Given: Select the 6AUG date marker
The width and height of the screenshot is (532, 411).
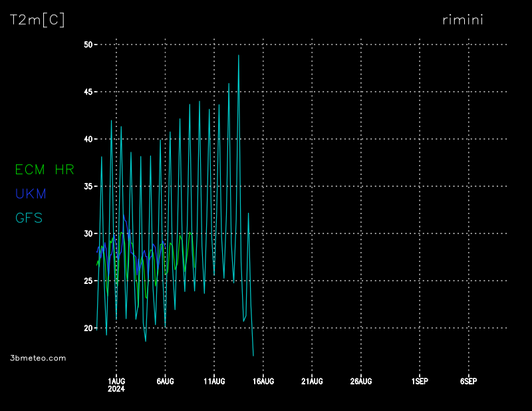Looking at the screenshot, I should click(x=165, y=381).
